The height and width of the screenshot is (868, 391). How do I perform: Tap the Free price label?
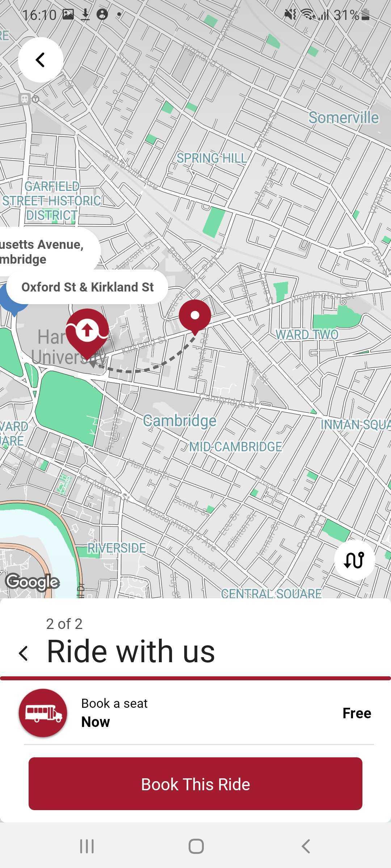[x=357, y=713]
